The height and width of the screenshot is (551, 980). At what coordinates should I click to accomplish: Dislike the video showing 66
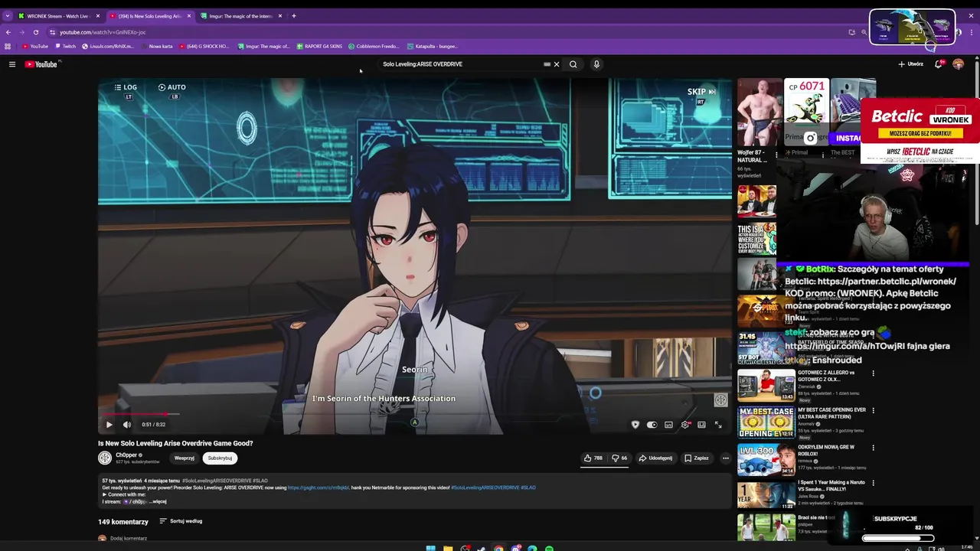619,458
